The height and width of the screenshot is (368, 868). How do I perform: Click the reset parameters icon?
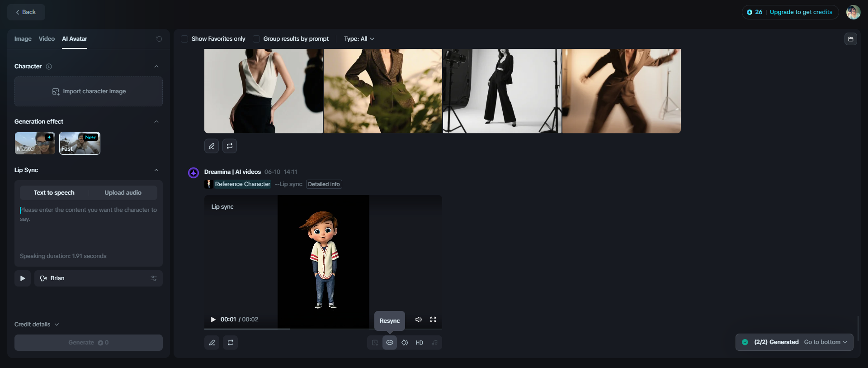(x=159, y=39)
